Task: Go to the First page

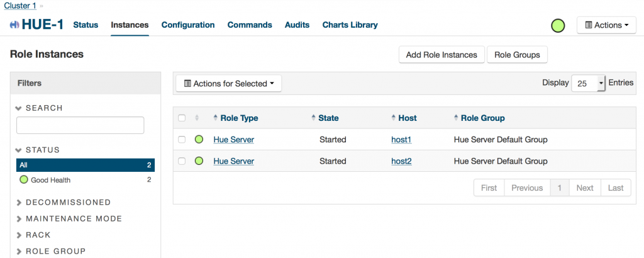Action: tap(489, 188)
